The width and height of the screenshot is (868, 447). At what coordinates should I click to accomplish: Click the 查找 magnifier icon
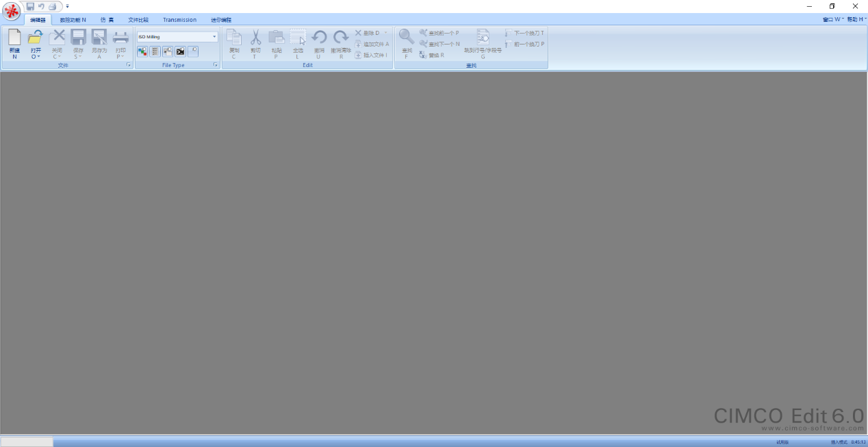click(x=407, y=37)
